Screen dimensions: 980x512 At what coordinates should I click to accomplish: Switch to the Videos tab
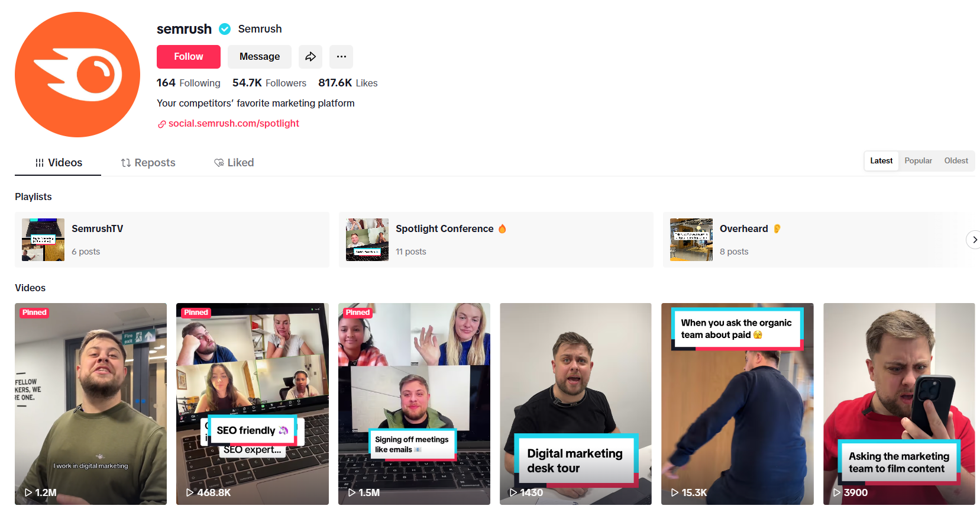point(58,163)
